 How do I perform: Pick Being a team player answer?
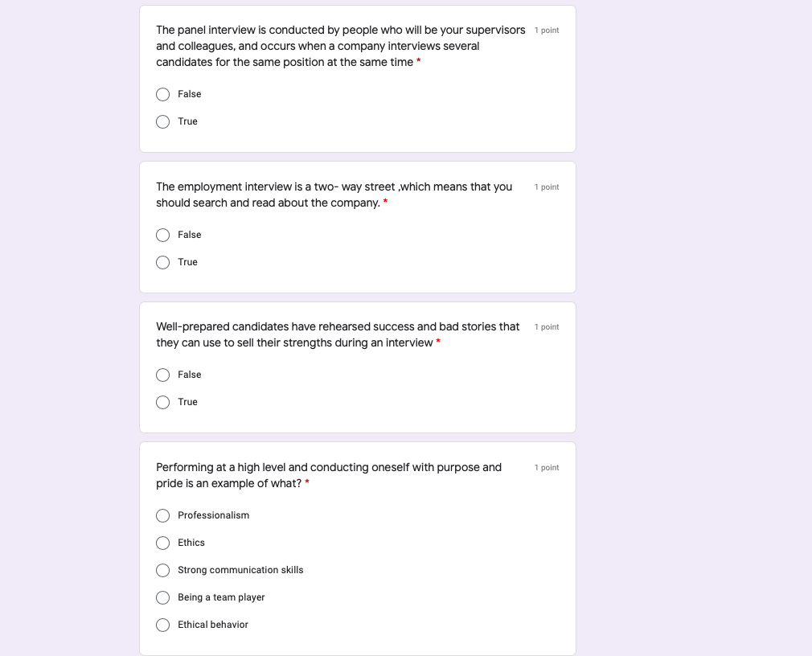(x=162, y=597)
